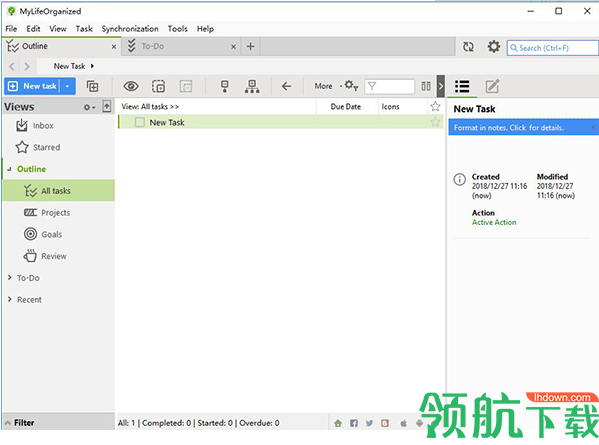Image resolution: width=599 pixels, height=445 pixels.
Task: Click the add new tab plus button
Action: pos(251,47)
